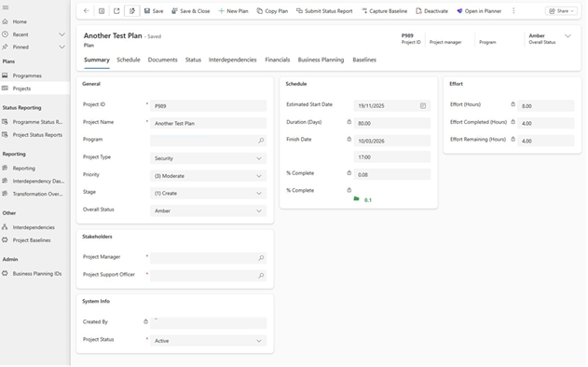The height and width of the screenshot is (367, 588).
Task: Open Project Baselines in the sidebar
Action: (26, 240)
